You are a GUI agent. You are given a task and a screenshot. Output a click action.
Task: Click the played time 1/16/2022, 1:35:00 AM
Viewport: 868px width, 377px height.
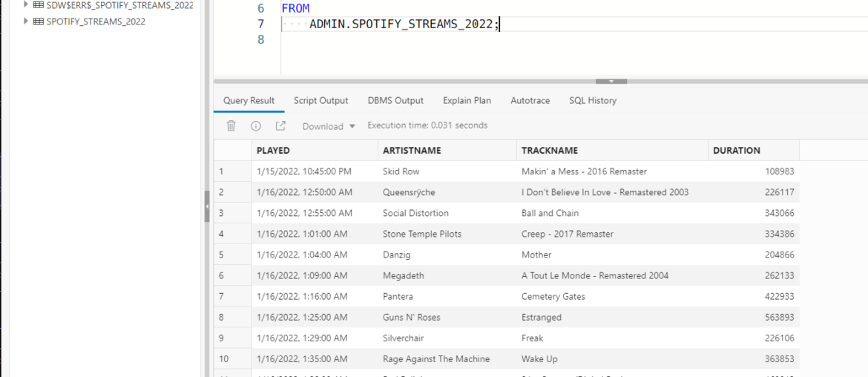pos(315,359)
